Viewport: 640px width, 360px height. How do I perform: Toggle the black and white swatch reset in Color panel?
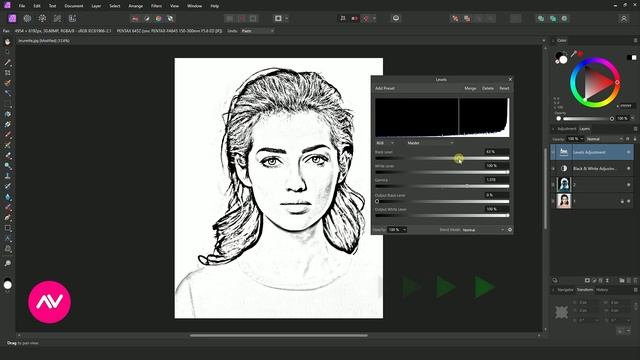tap(631, 58)
